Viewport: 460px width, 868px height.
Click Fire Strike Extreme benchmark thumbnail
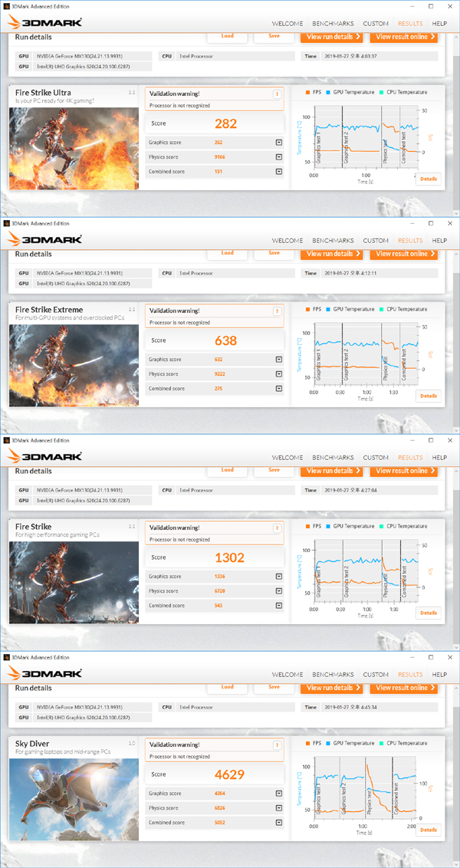74,365
